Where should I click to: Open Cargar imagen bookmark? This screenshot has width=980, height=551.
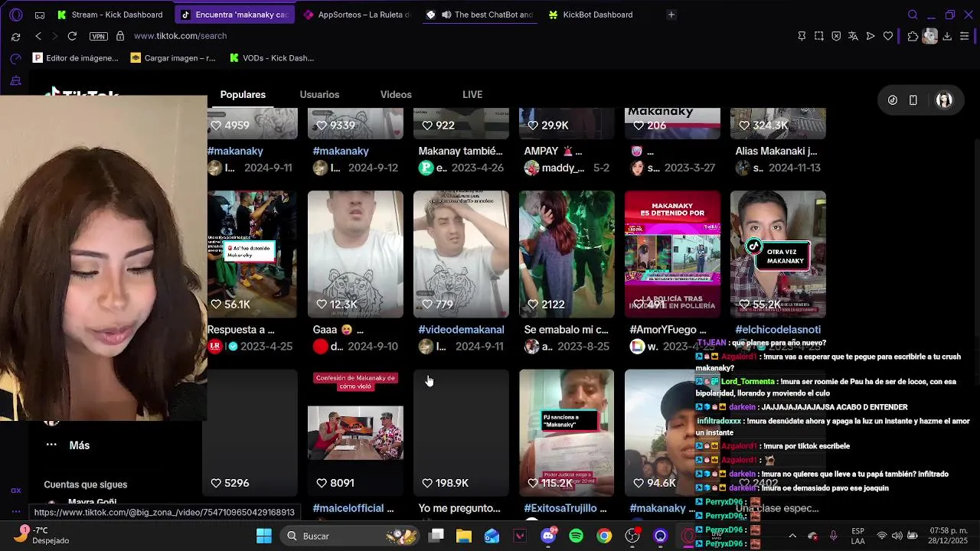coord(173,57)
